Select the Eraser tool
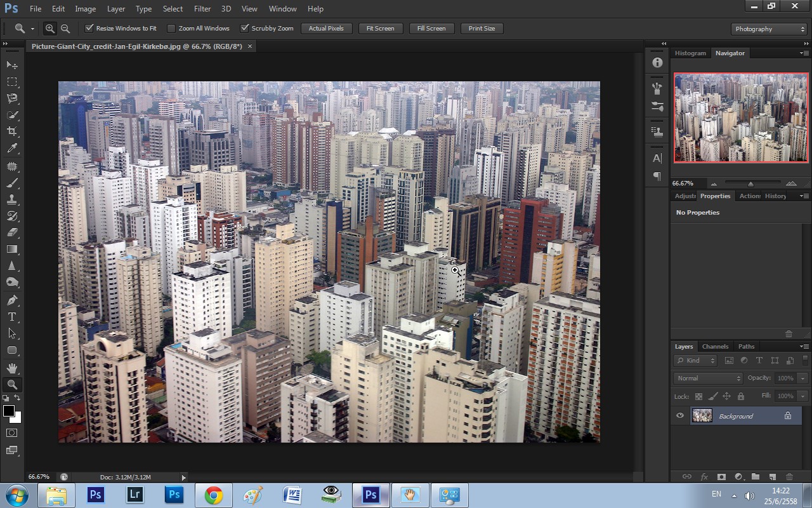 click(x=12, y=232)
